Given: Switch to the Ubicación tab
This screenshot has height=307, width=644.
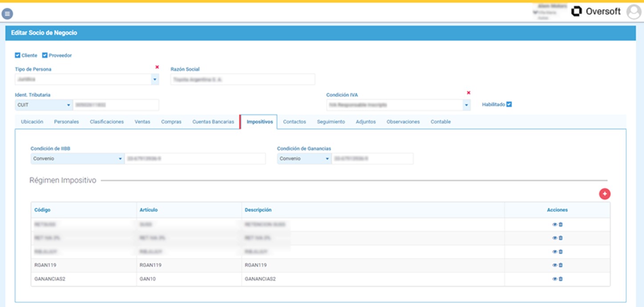Looking at the screenshot, I should 32,122.
